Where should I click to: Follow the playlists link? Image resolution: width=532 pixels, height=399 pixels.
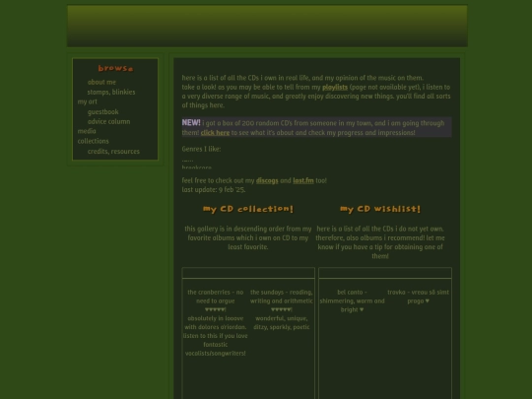(335, 88)
